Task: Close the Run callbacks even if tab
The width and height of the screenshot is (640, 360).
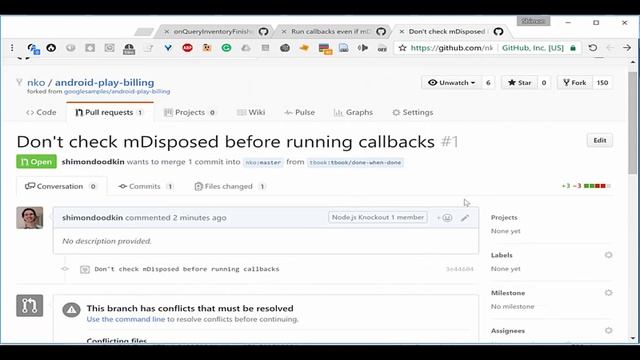Action: (284, 31)
